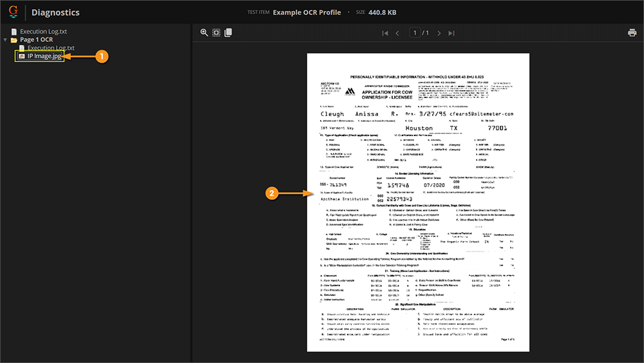Advance to the next page
Viewport: 644px width, 363px height.
(439, 33)
